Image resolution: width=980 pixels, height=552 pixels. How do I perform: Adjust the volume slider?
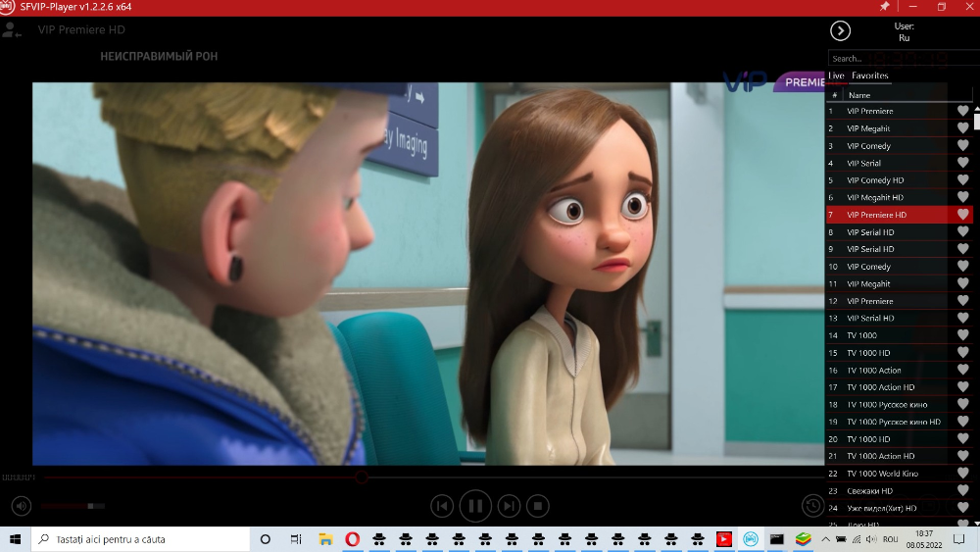coord(73,506)
